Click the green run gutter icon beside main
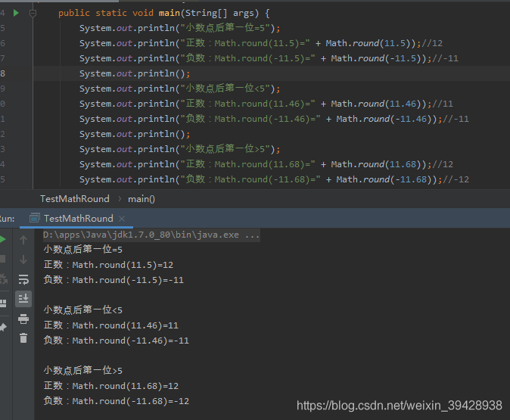The width and height of the screenshot is (510, 420). [16, 13]
